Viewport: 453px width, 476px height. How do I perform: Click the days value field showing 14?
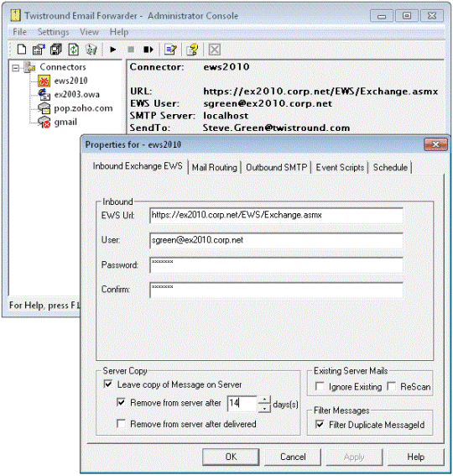(x=242, y=404)
